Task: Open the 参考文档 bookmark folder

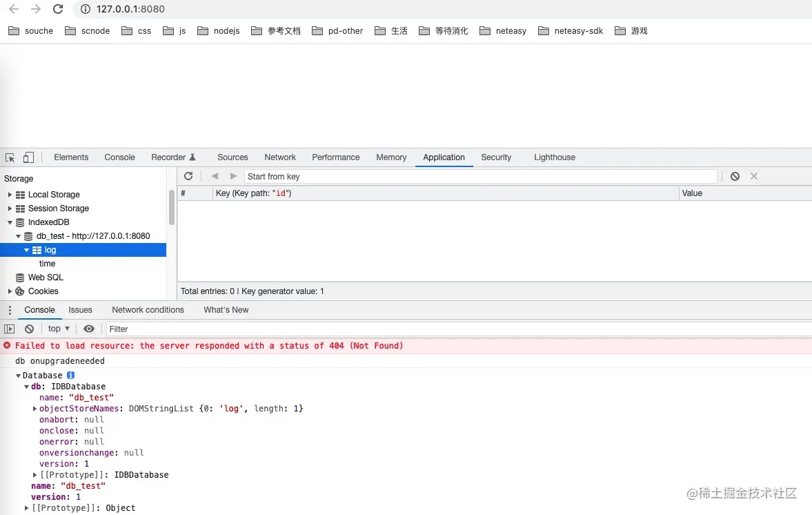Action: pos(275,31)
